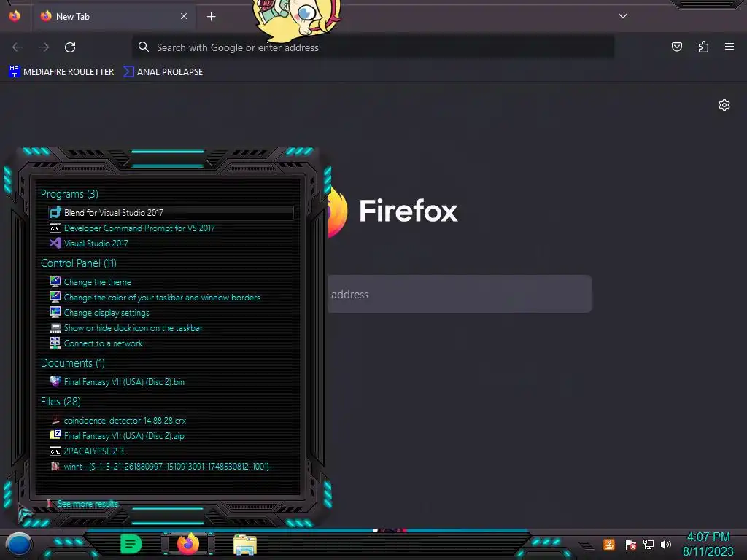Click the Control Panel (11) header
The height and width of the screenshot is (560, 747).
point(79,263)
